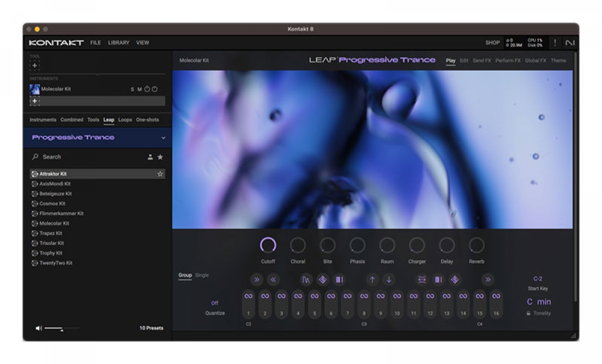The width and height of the screenshot is (602, 364).
Task: Click the Delay knob
Action: pos(446,245)
